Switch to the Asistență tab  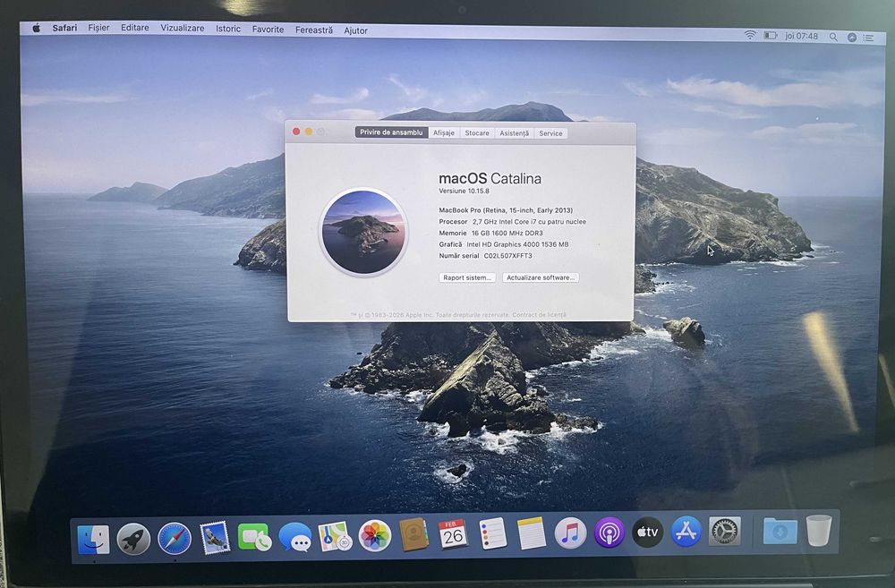(515, 133)
